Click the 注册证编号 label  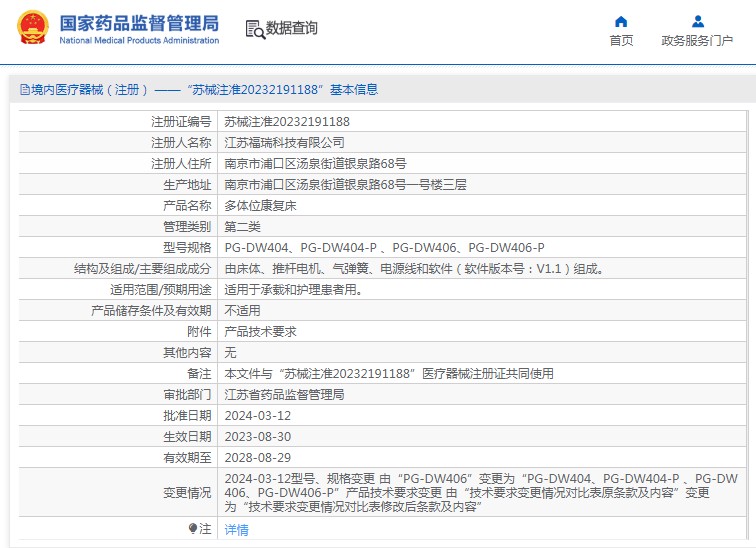coord(181,121)
